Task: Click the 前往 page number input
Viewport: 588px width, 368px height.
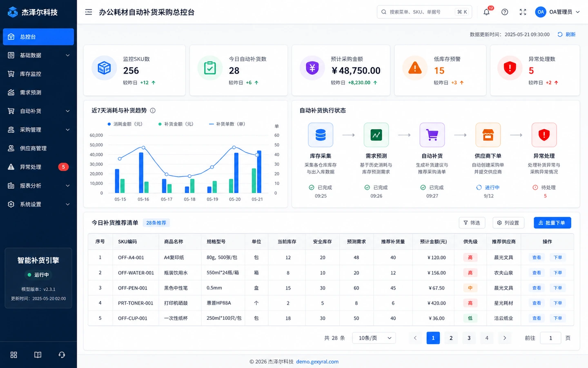Action: (x=550, y=338)
